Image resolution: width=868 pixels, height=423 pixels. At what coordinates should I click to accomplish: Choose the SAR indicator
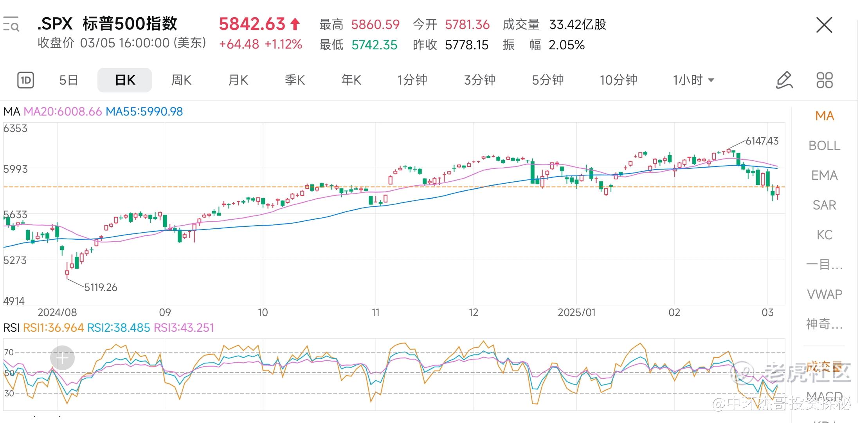pos(825,205)
